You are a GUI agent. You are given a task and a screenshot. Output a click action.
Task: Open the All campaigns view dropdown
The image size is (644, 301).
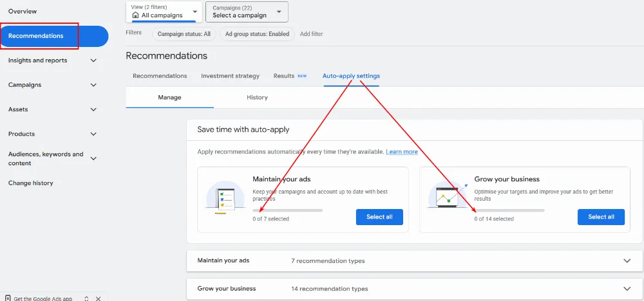pos(164,12)
